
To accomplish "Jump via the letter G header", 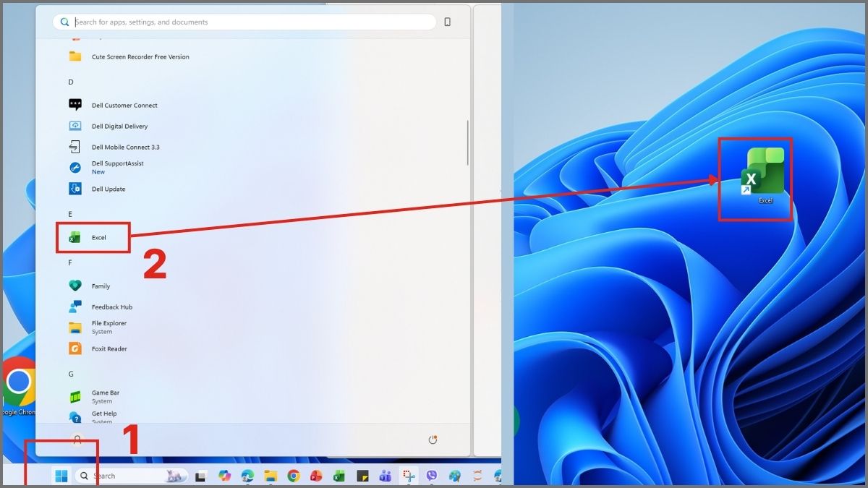I will click(x=71, y=374).
